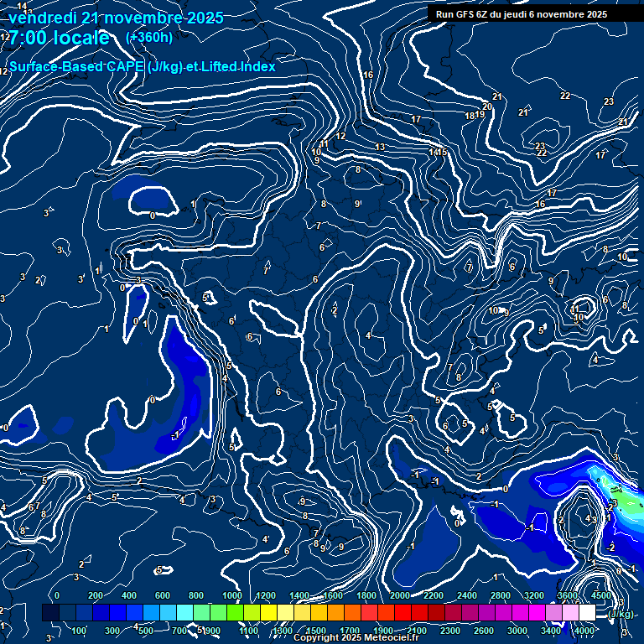Click the legend label '2800' above the scale
The image size is (644, 644).
(x=501, y=595)
